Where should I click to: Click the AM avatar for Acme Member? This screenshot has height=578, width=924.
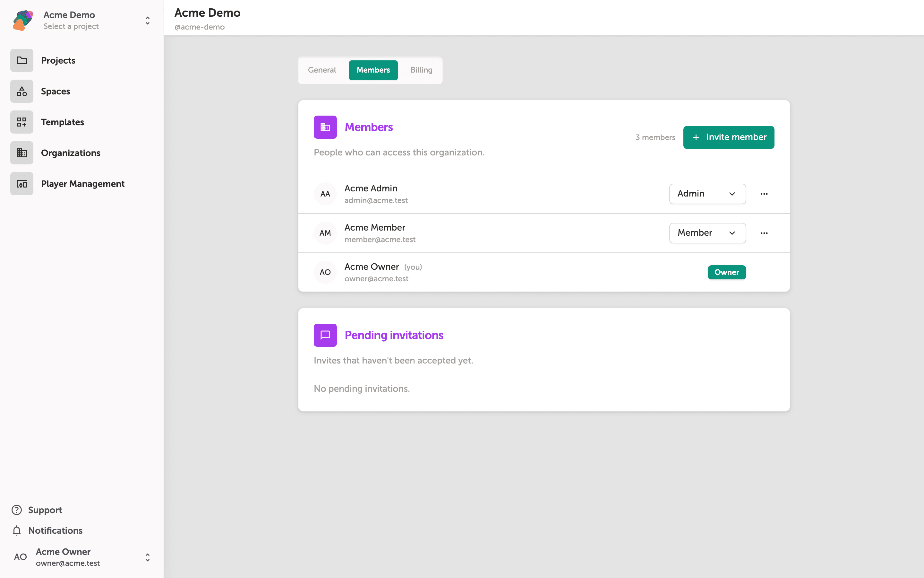[x=325, y=233]
